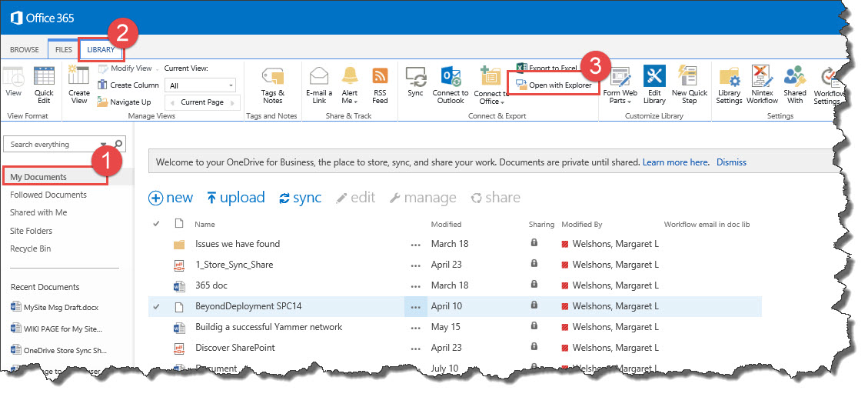The height and width of the screenshot is (397, 868).
Task: Click Connect to Outlook icon
Action: pos(450,78)
